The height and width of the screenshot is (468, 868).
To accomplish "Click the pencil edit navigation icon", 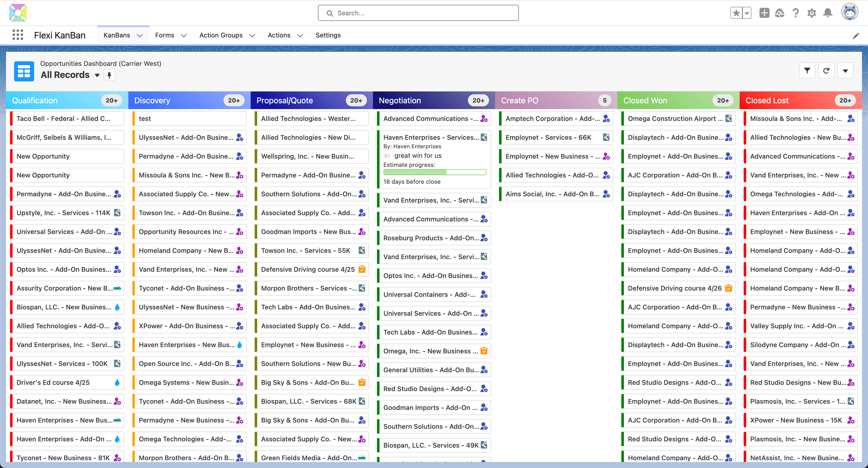I will (855, 36).
